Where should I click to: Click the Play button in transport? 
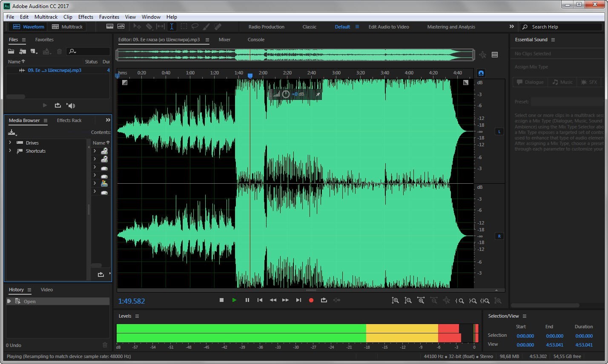coord(234,300)
